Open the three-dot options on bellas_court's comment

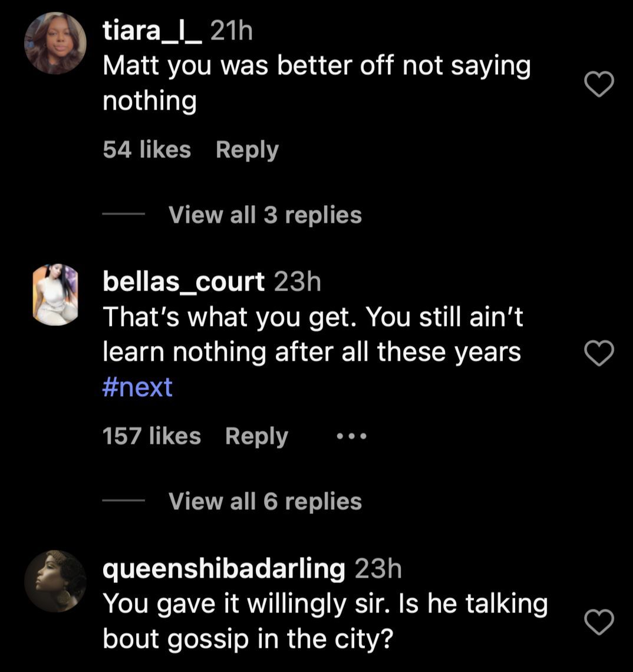(352, 435)
